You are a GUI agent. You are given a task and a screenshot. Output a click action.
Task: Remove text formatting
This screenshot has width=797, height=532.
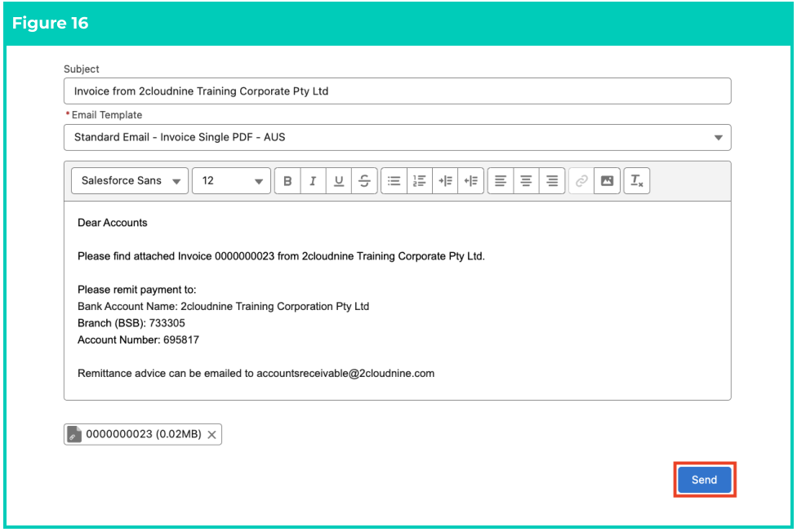pyautogui.click(x=637, y=181)
